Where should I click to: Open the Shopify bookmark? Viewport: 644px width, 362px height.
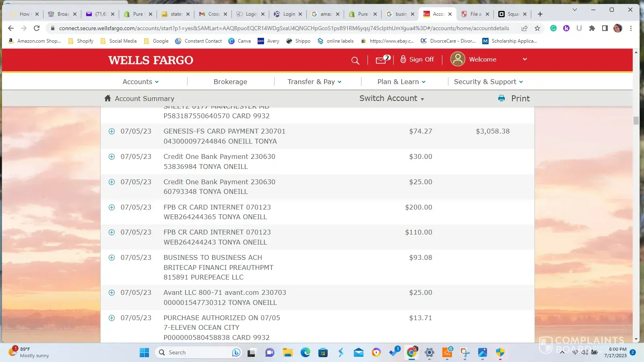coord(81,41)
